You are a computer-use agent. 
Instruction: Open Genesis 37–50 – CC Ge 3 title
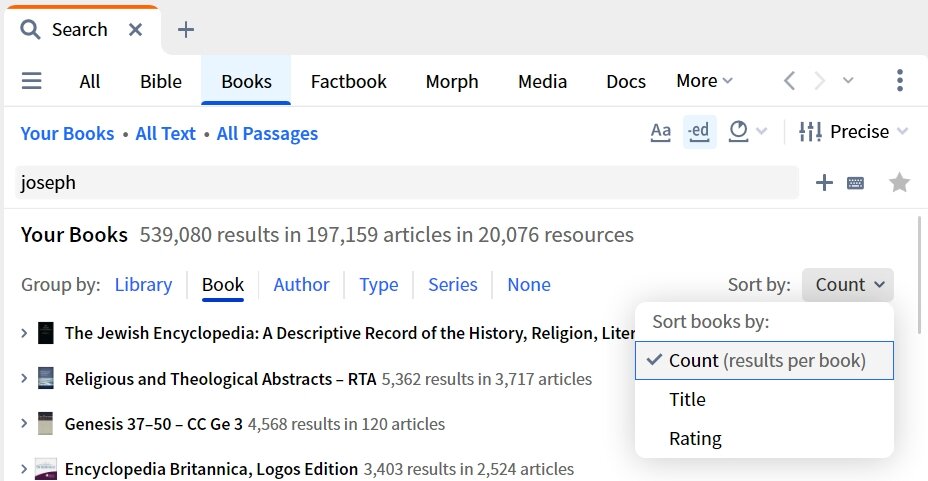tap(154, 424)
